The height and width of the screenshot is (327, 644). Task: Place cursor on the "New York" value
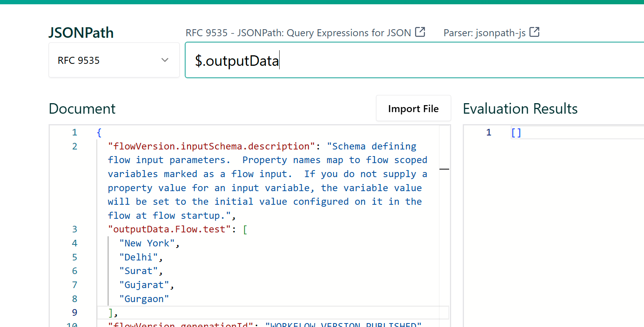147,243
